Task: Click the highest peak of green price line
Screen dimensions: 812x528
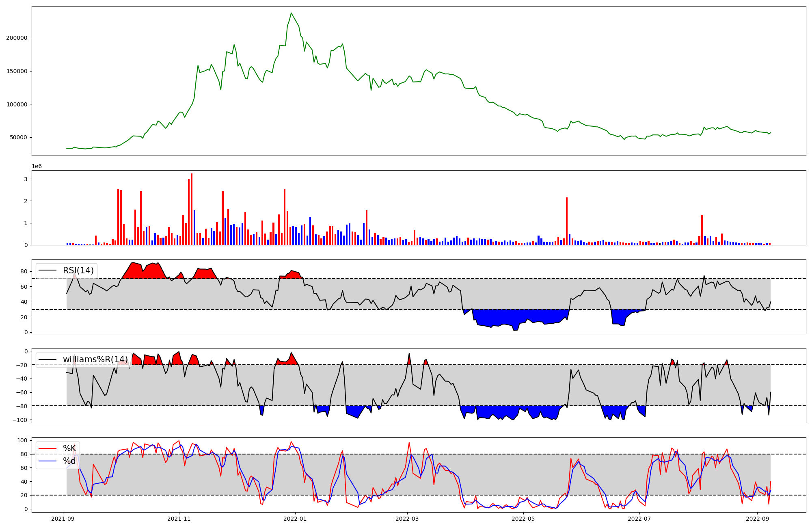Action: click(291, 13)
